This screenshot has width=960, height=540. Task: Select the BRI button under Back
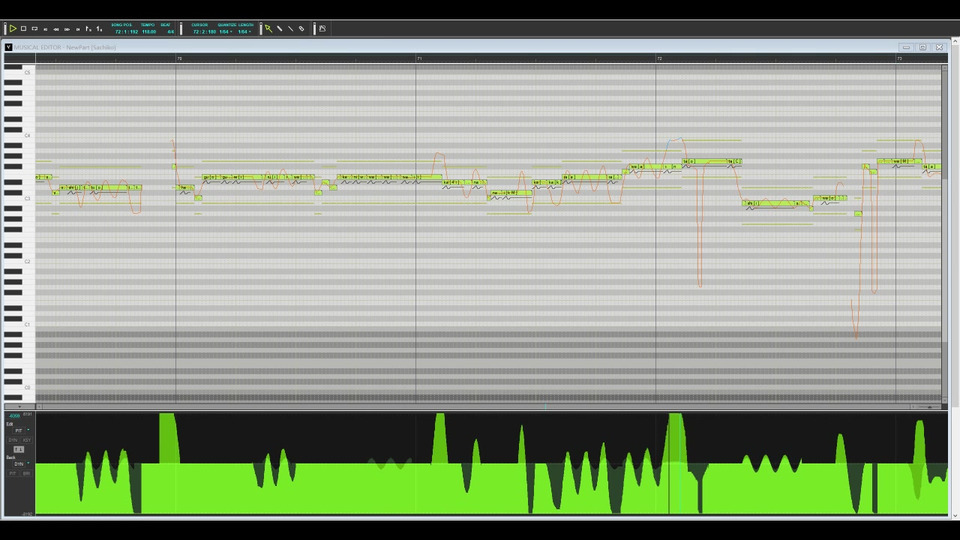click(26, 474)
